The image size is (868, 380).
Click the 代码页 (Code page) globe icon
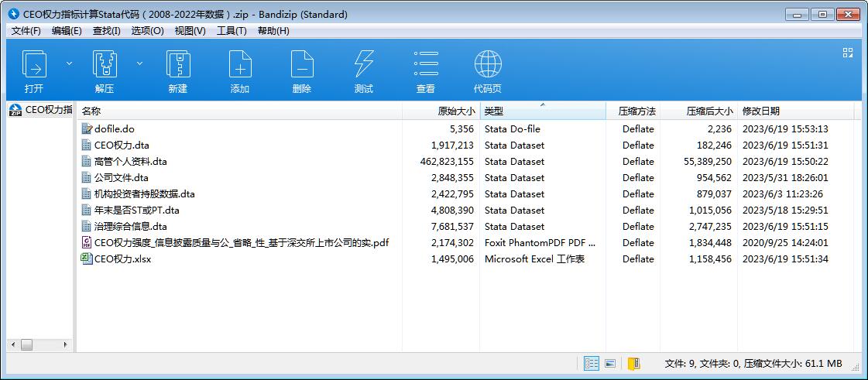[488, 63]
